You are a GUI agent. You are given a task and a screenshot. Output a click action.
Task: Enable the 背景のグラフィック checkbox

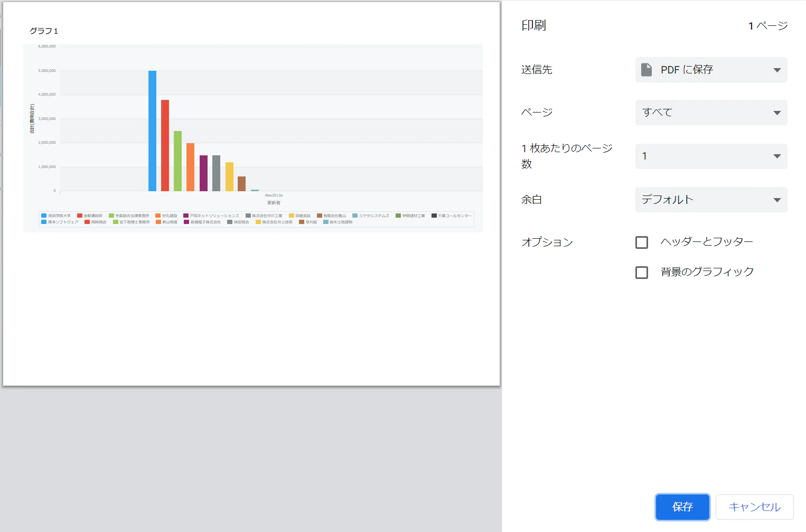642,273
